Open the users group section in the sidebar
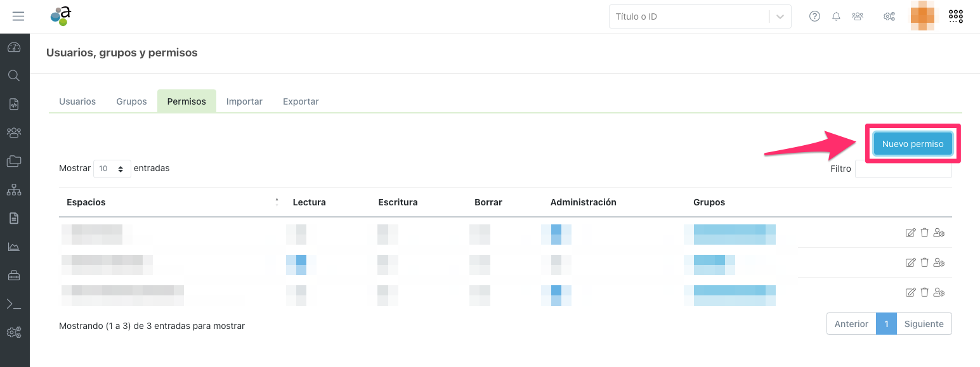 coord(14,132)
